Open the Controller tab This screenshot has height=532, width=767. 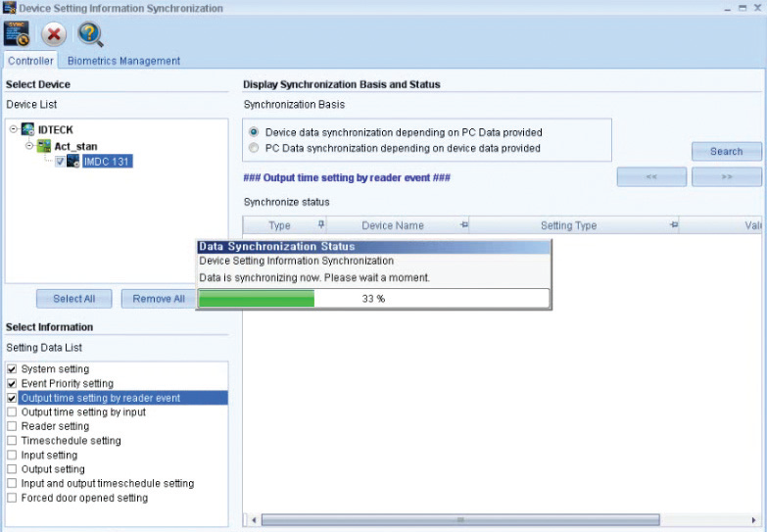[x=30, y=61]
